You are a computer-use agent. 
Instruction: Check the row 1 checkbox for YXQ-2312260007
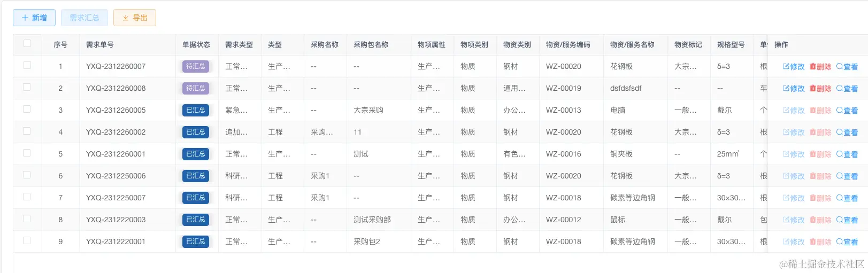coord(27,66)
